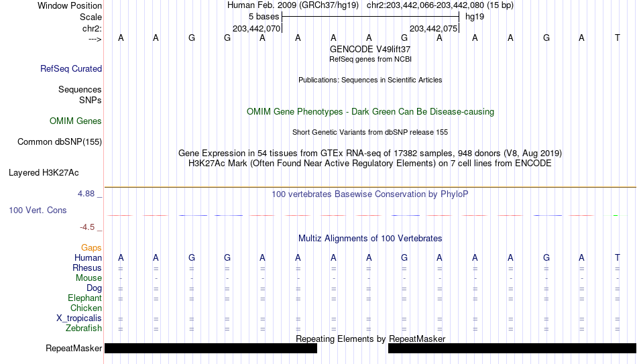Viewport: 637px width, 364px height.
Task: Open the OMIM Genes track label
Action: (x=75, y=121)
